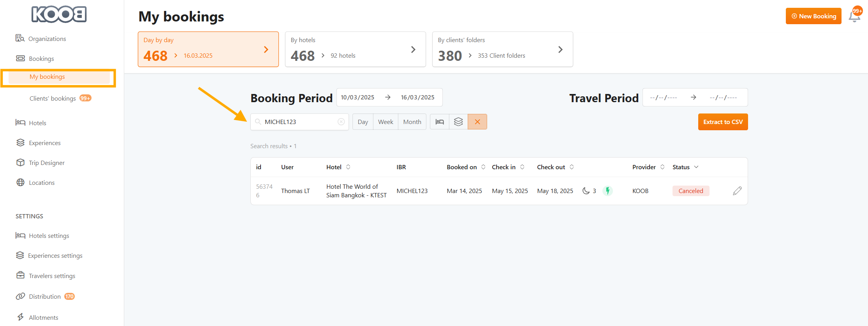
Task: Clear the MICHEL123 search field
Action: coord(341,122)
